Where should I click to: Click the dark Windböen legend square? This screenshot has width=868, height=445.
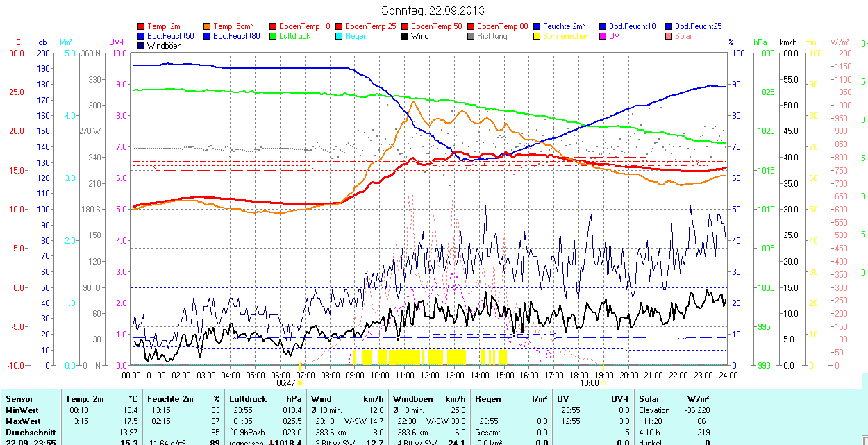click(142, 46)
